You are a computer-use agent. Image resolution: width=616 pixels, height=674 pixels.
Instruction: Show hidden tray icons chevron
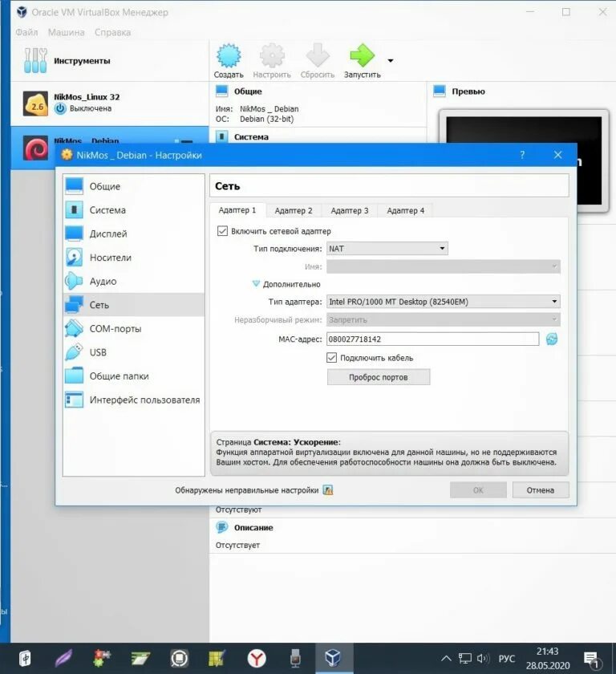[446, 659]
